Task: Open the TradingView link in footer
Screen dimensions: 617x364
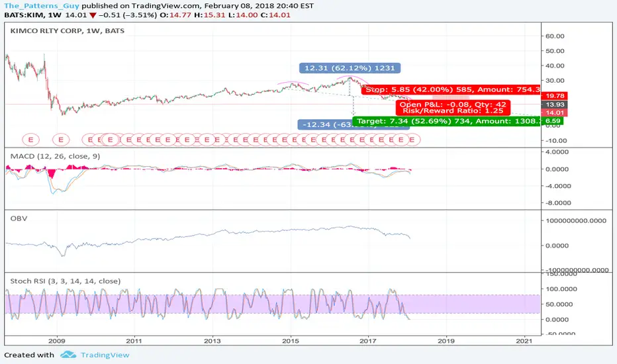Action: (x=105, y=355)
